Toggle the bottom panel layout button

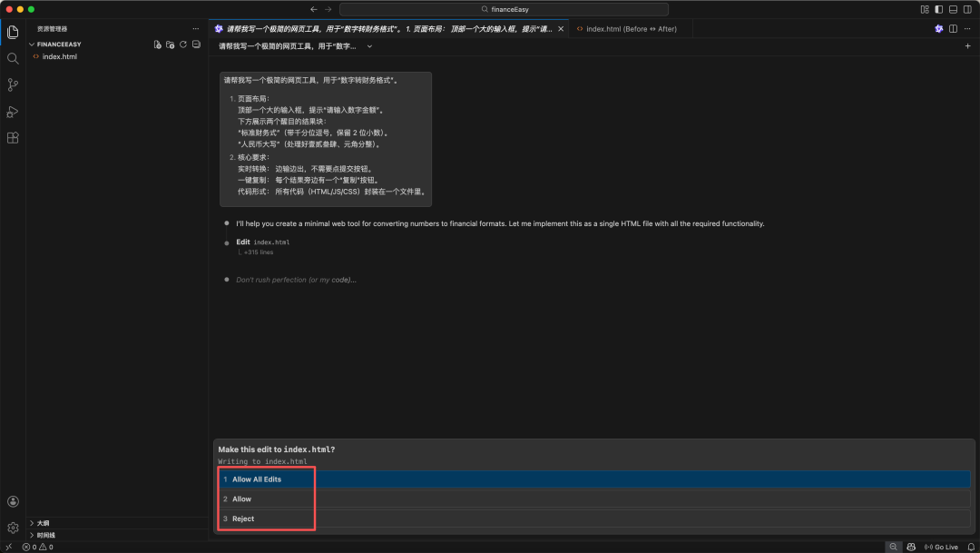[x=951, y=9]
